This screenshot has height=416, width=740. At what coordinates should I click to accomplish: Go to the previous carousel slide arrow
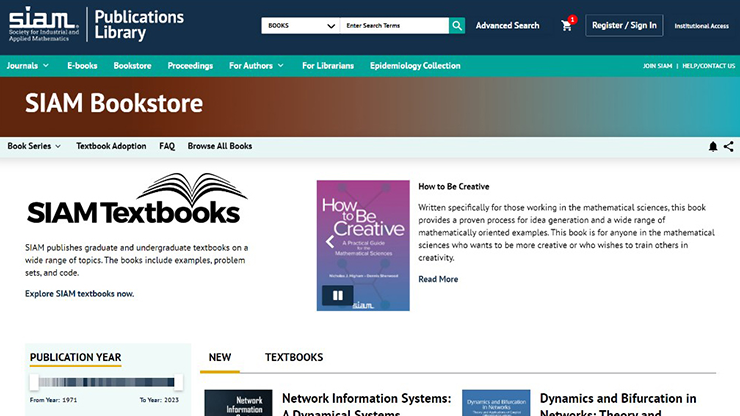(330, 242)
